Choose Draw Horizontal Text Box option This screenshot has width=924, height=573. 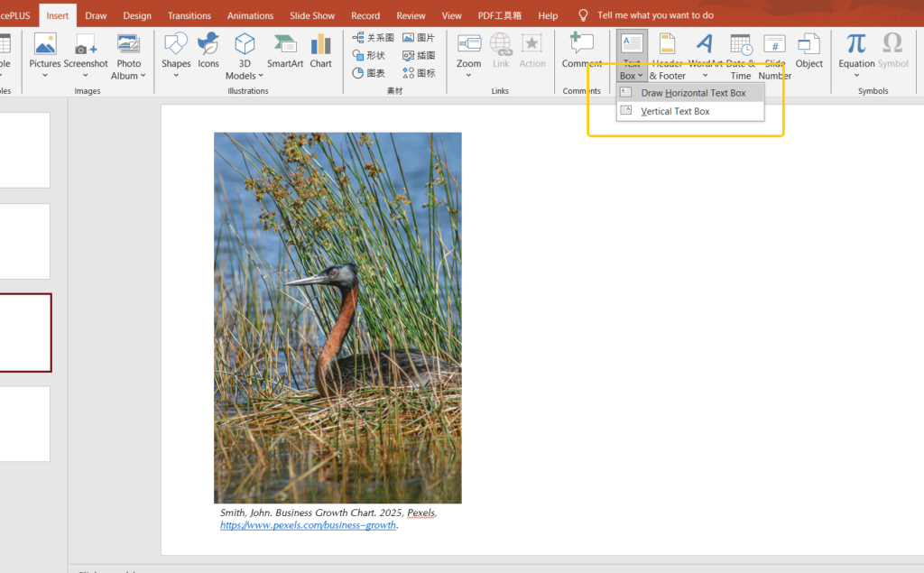click(x=692, y=93)
